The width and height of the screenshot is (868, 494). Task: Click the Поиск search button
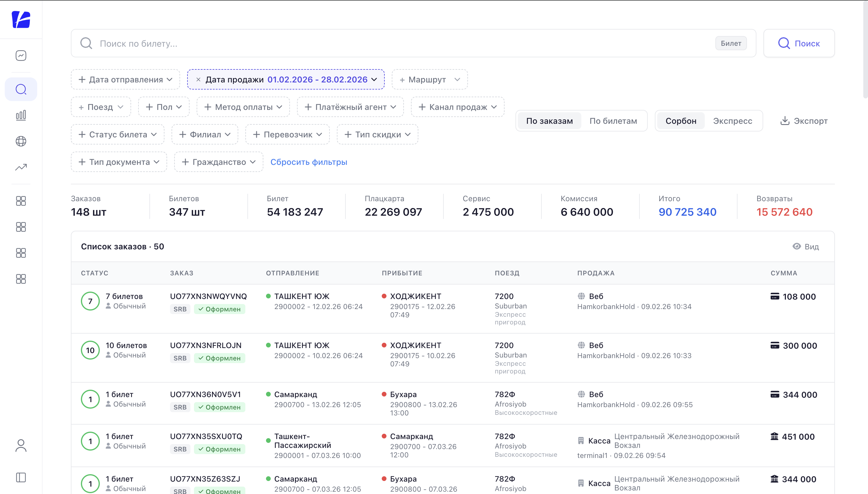pyautogui.click(x=799, y=43)
